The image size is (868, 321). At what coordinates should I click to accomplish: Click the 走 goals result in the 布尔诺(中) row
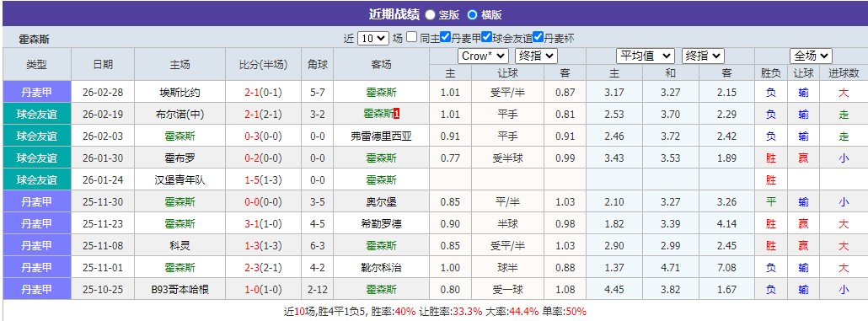(x=843, y=115)
